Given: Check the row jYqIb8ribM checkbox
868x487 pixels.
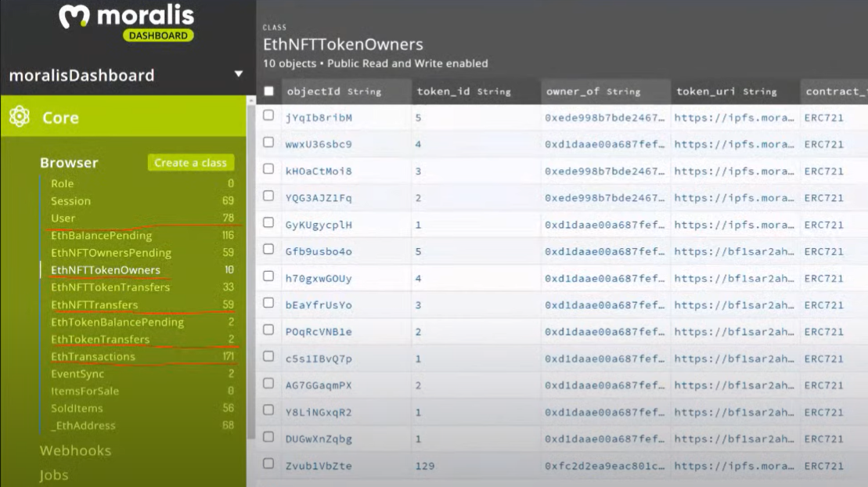Looking at the screenshot, I should click(268, 115).
